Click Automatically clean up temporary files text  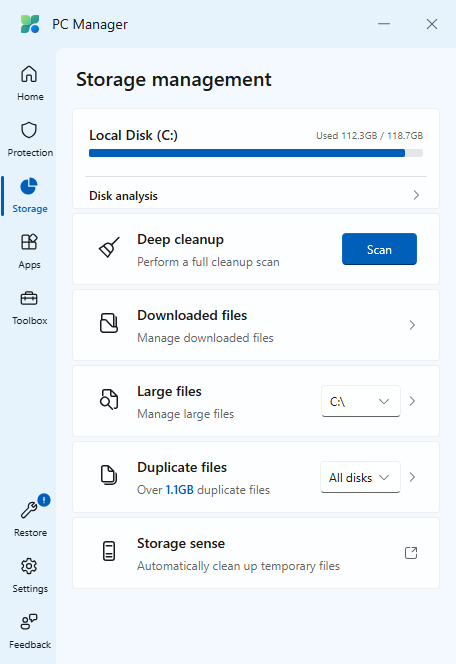(x=238, y=566)
